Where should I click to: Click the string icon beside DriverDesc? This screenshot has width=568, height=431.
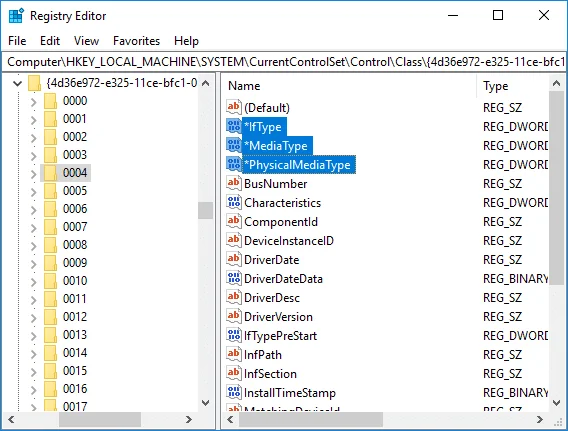click(234, 297)
